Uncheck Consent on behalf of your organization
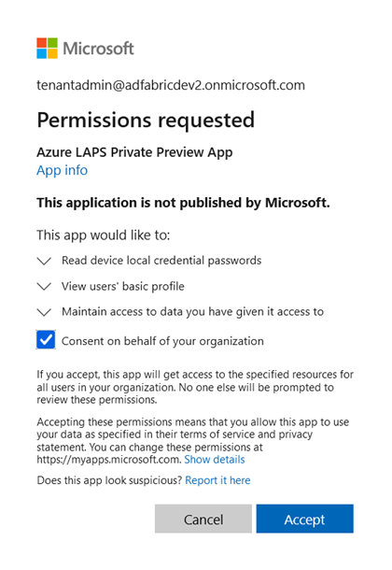The height and width of the screenshot is (570, 392). click(x=46, y=339)
